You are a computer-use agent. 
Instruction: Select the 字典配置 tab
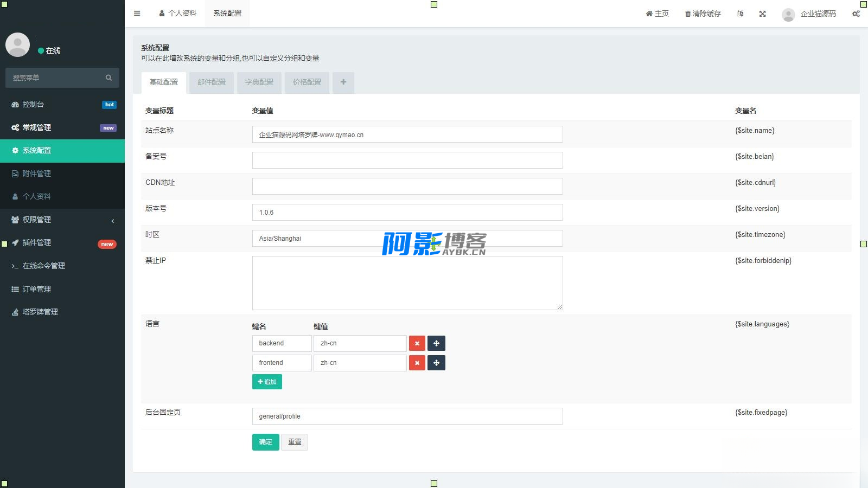click(259, 82)
